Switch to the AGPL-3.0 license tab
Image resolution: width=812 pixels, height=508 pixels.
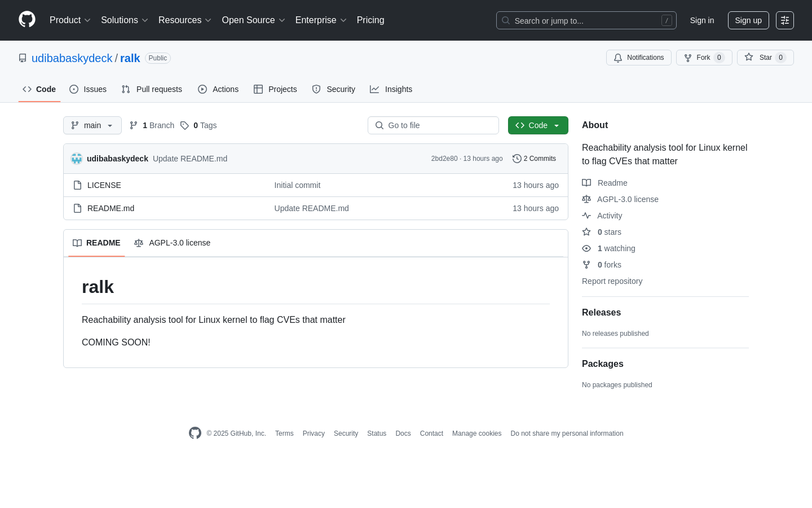click(x=172, y=243)
